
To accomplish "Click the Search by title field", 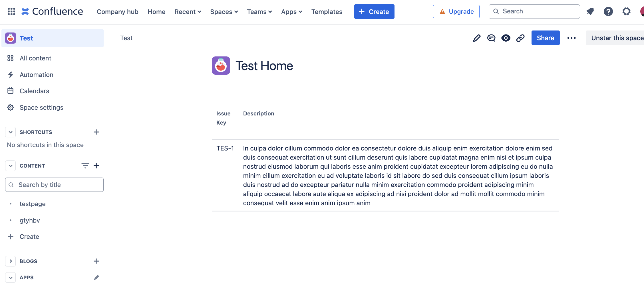I will pos(54,185).
